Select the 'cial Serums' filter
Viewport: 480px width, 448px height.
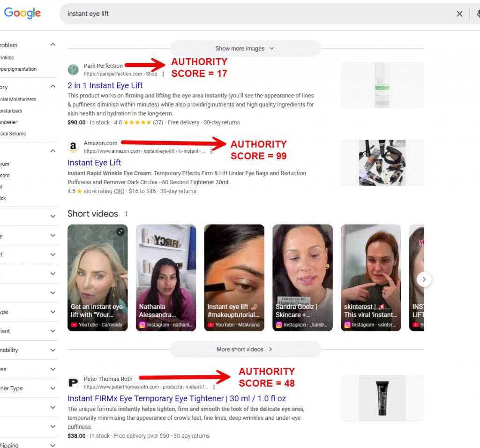pyautogui.click(x=13, y=134)
